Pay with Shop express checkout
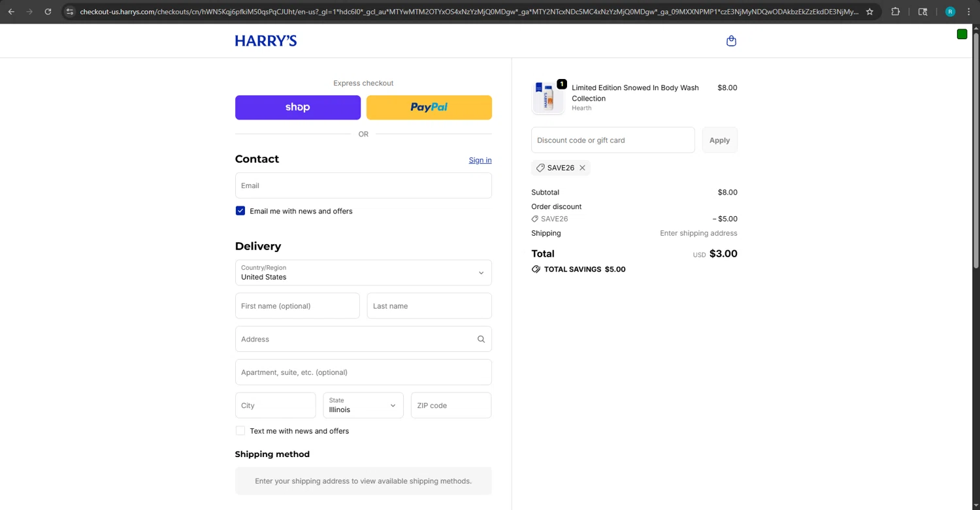Image resolution: width=980 pixels, height=510 pixels. 298,107
